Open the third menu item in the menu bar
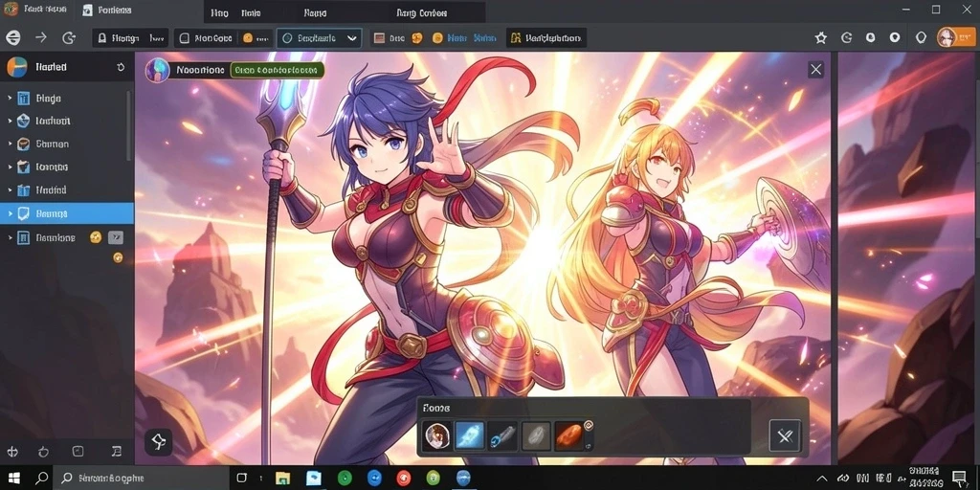Image resolution: width=980 pixels, height=490 pixels. tap(315, 12)
